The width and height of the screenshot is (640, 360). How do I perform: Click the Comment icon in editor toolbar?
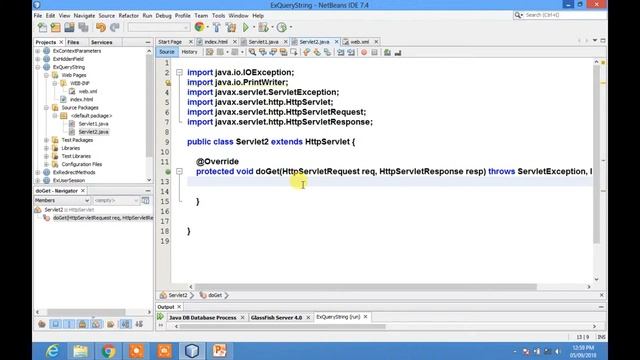point(387,52)
